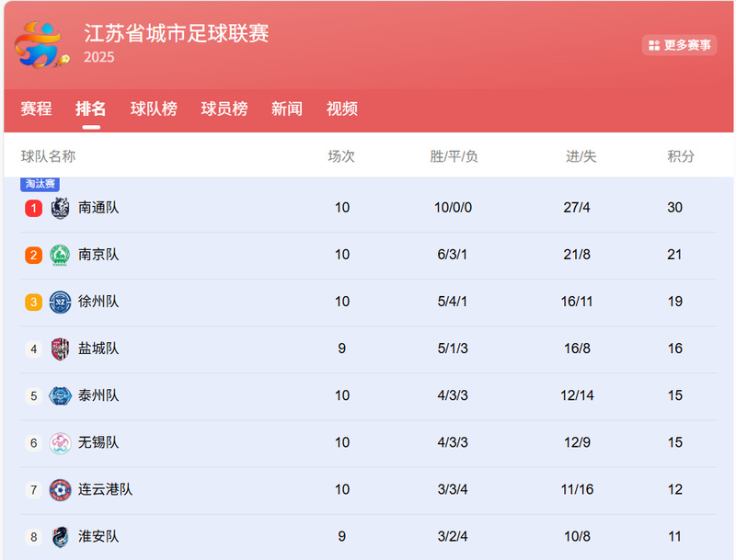
Task: Click 盐城队 goals 16/8
Action: pos(578,348)
